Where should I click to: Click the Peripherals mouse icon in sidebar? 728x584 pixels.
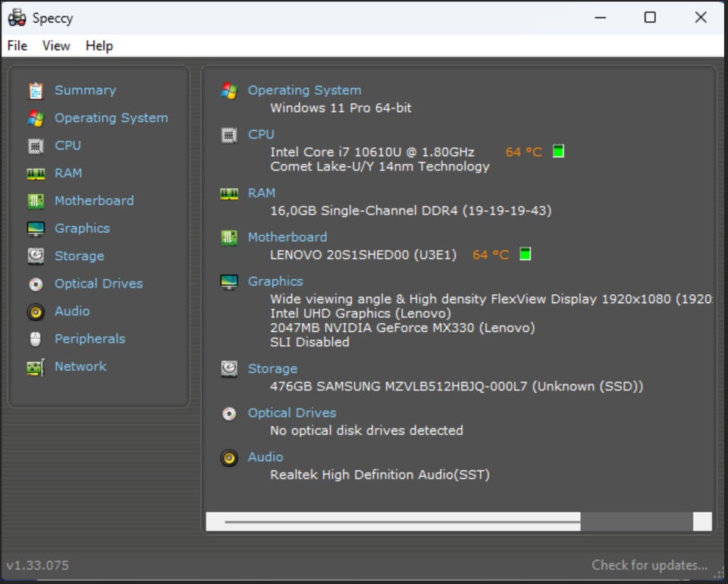(x=36, y=339)
